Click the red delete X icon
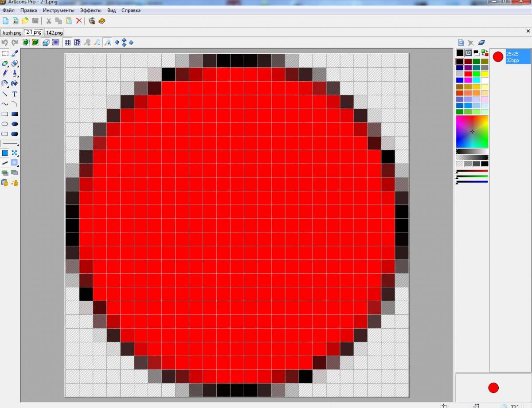This screenshot has width=532, height=408. click(79, 21)
